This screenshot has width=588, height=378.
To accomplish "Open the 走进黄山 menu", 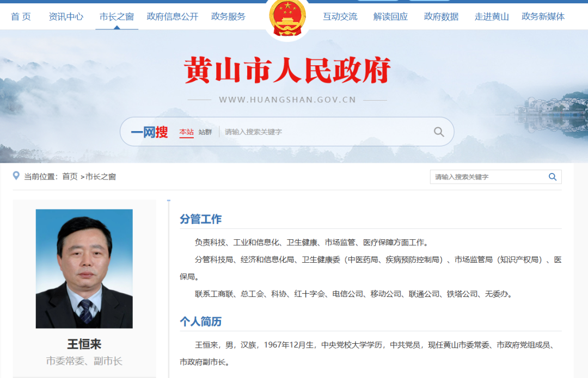I will [x=492, y=16].
